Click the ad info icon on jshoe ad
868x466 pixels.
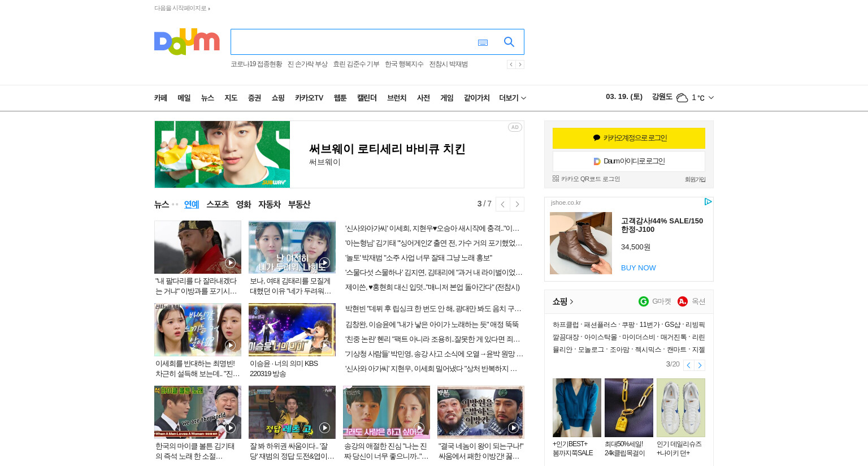coord(708,202)
